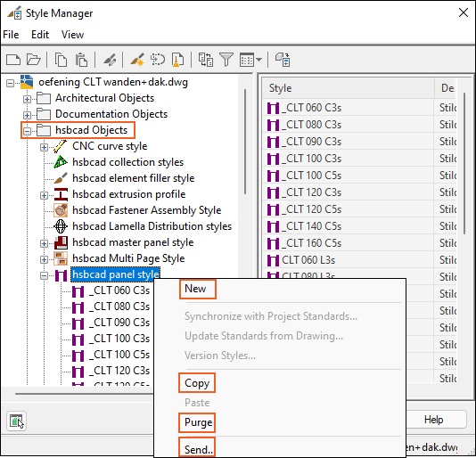Select _CLT 100 C5s in the tree
This screenshot has width=476, height=458.
coord(119,355)
